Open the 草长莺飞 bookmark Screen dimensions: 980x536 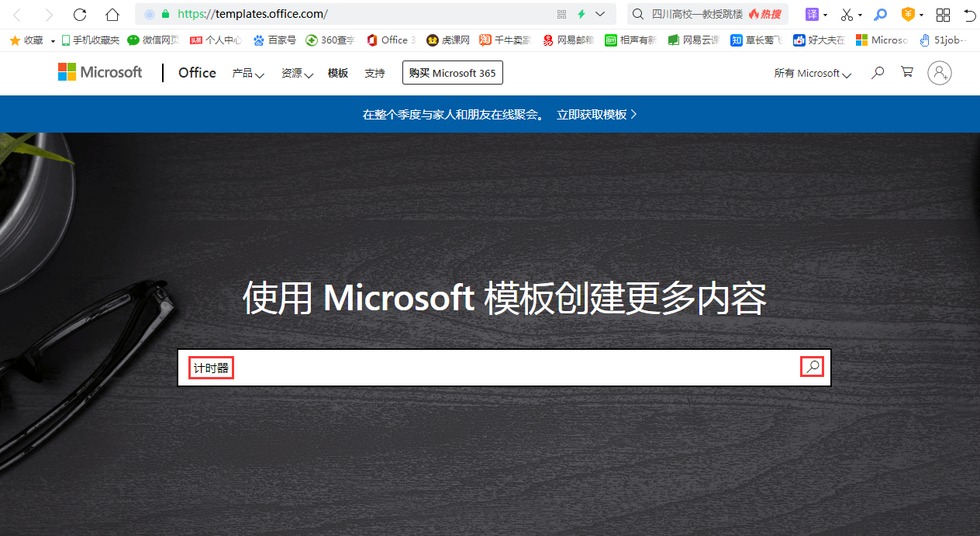coord(757,40)
